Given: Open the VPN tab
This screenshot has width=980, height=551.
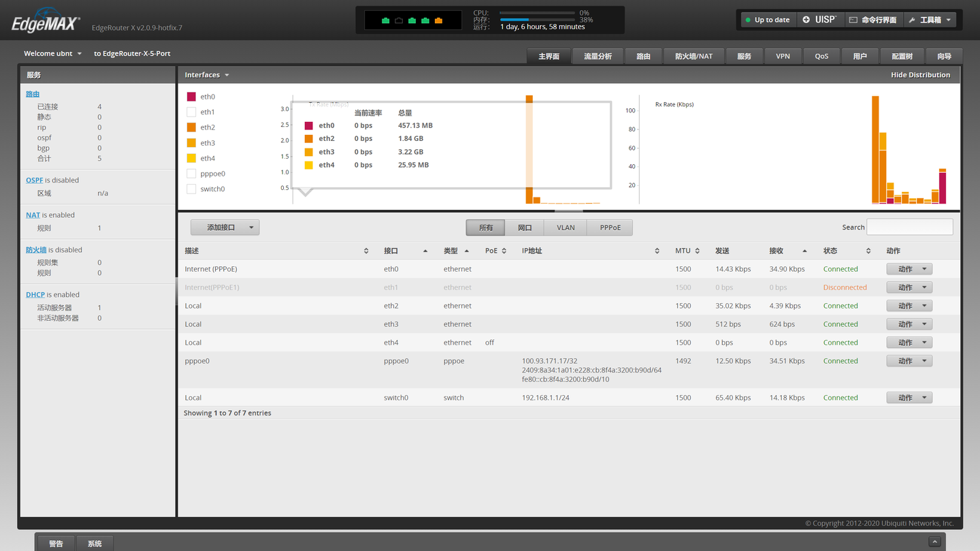Looking at the screenshot, I should (783, 56).
